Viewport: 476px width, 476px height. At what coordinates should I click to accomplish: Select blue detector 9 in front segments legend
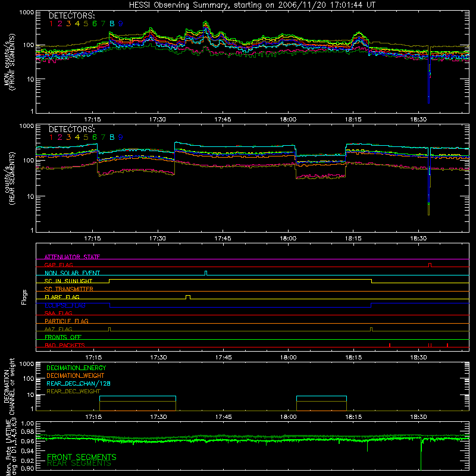click(x=121, y=24)
